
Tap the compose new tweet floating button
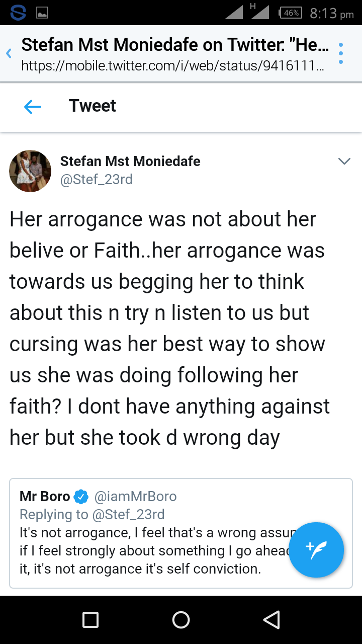click(x=316, y=550)
